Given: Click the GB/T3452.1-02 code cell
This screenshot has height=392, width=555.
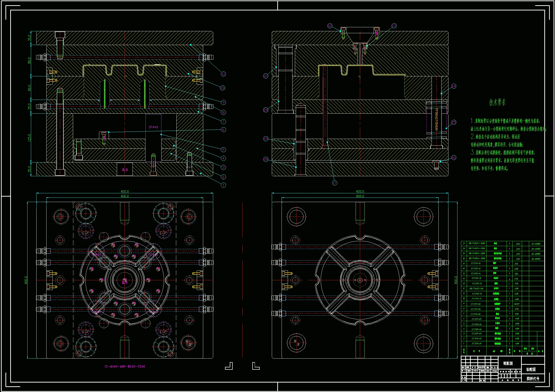Looking at the screenshot, I should point(476,289).
